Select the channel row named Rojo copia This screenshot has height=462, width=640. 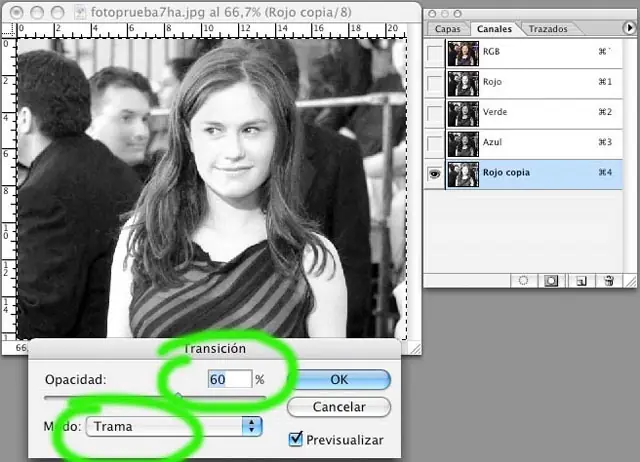(x=524, y=174)
